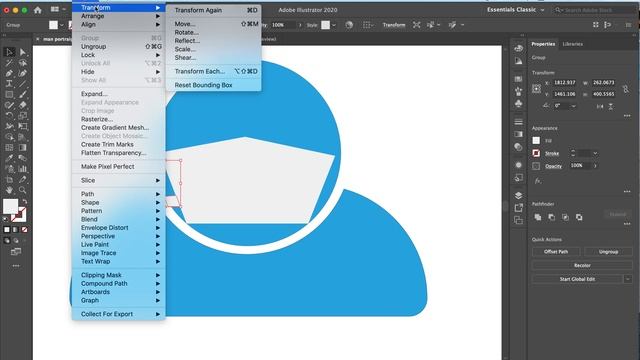Select the Gradient tool
This screenshot has height=360, width=640.
pyautogui.click(x=22, y=147)
